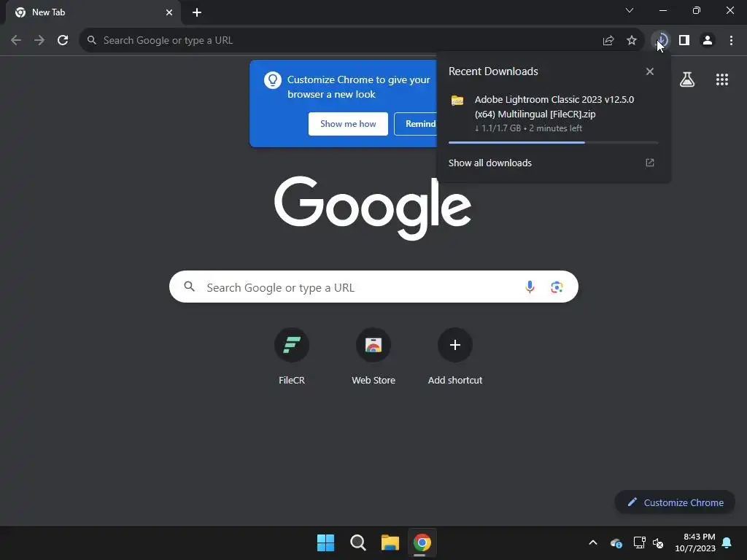Open Search Labs flask icon

[x=687, y=79]
